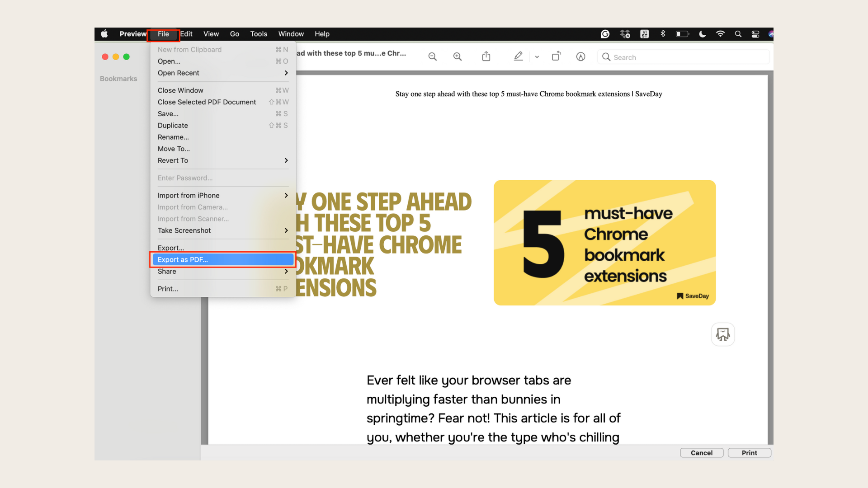Viewport: 868px width, 488px height.
Task: Open the Edit menu
Action: (186, 34)
